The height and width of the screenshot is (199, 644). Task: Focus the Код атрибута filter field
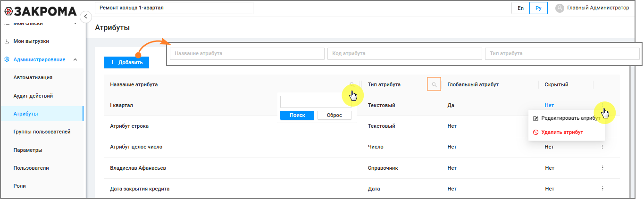coord(405,53)
